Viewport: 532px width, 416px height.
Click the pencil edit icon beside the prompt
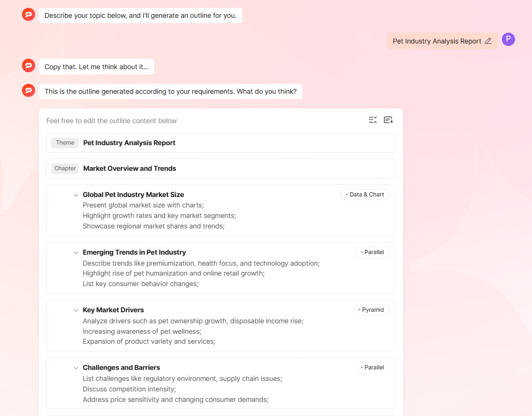tap(488, 41)
